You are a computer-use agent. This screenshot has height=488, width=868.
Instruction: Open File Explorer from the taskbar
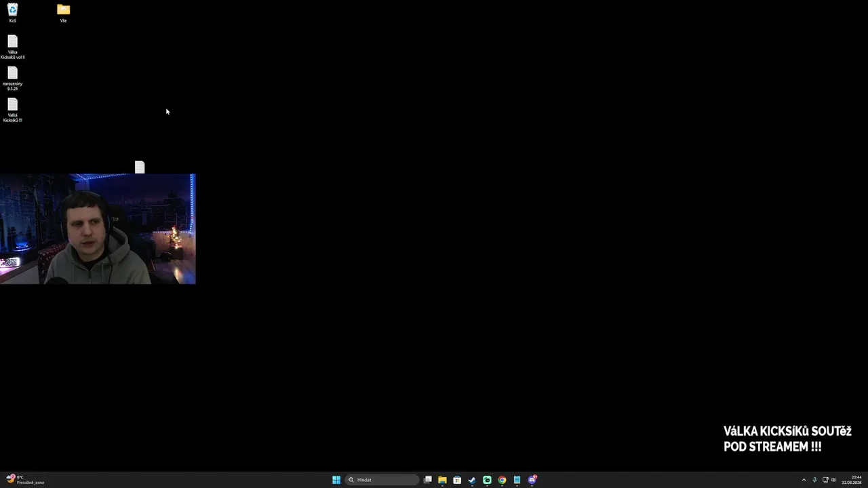[442, 480]
